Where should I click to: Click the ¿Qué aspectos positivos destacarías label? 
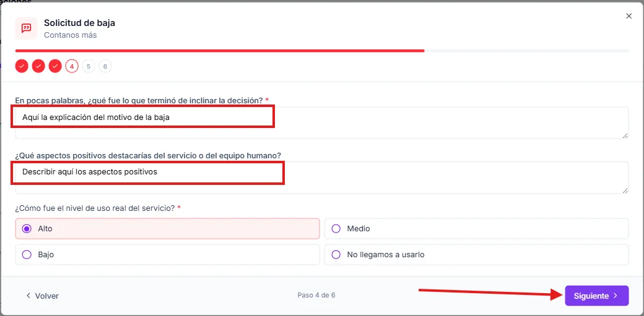click(148, 155)
